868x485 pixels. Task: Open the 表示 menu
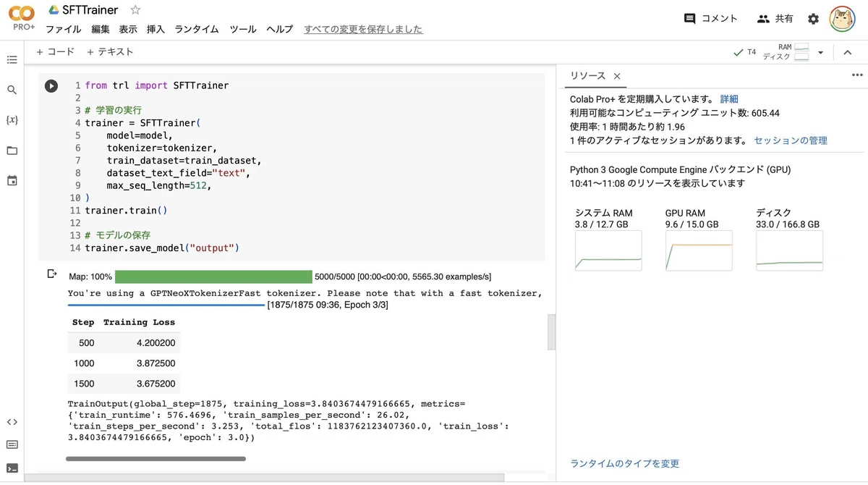(128, 30)
